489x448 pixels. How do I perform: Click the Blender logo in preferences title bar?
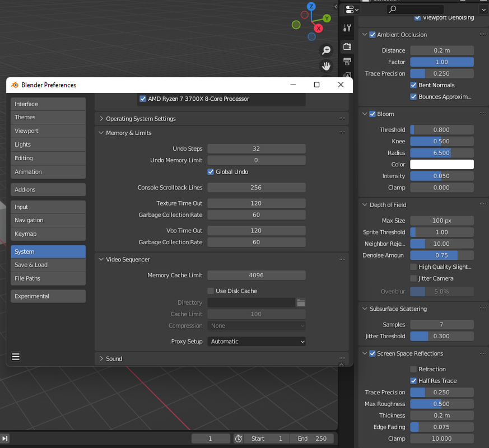tap(15, 85)
